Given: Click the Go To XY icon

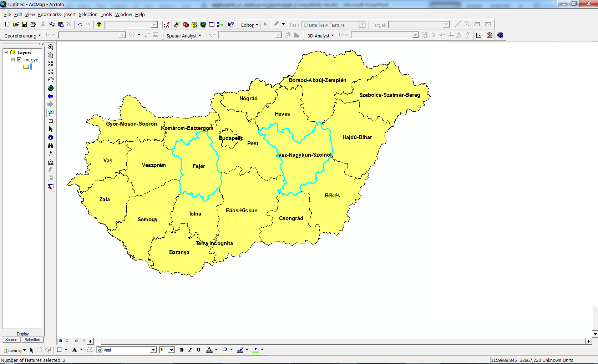Looking at the screenshot, I should (51, 154).
